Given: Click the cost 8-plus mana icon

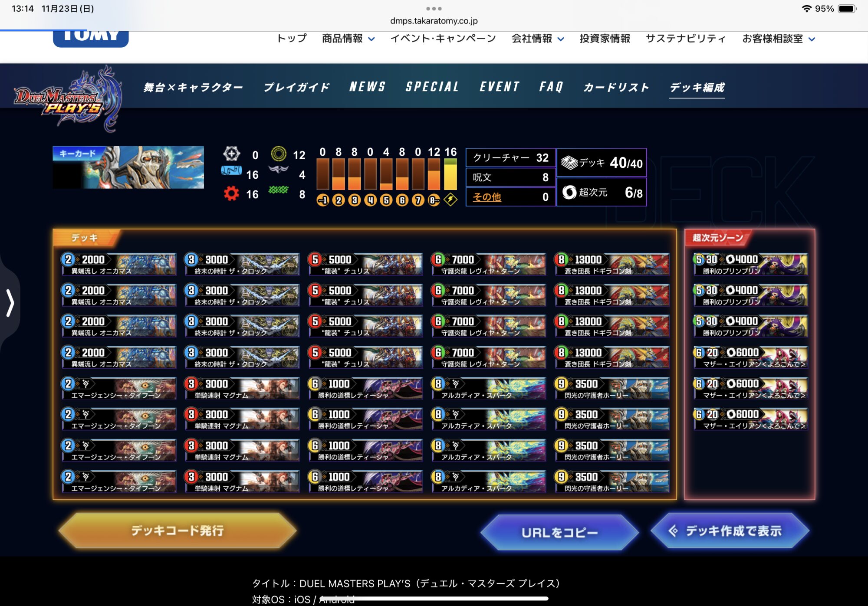Looking at the screenshot, I should [x=434, y=200].
